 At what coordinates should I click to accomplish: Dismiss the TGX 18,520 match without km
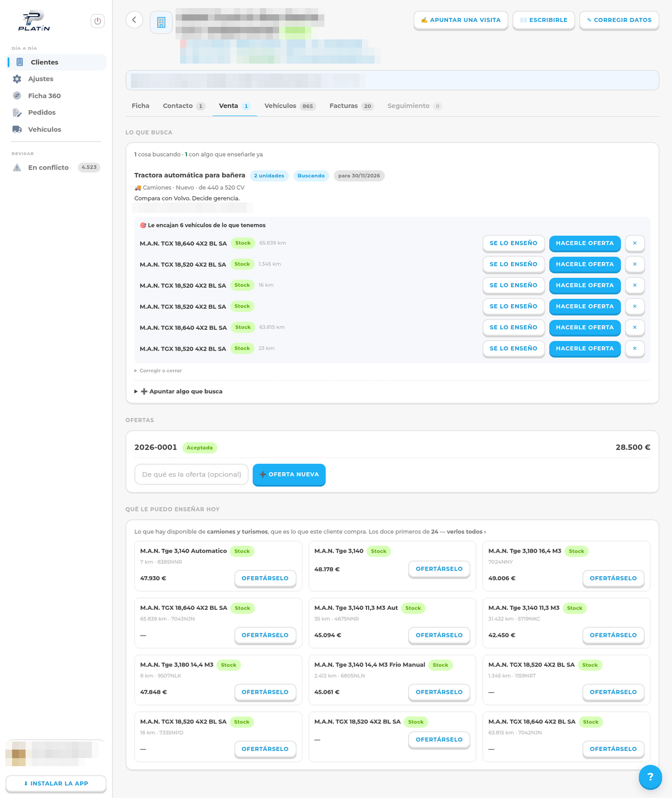634,306
